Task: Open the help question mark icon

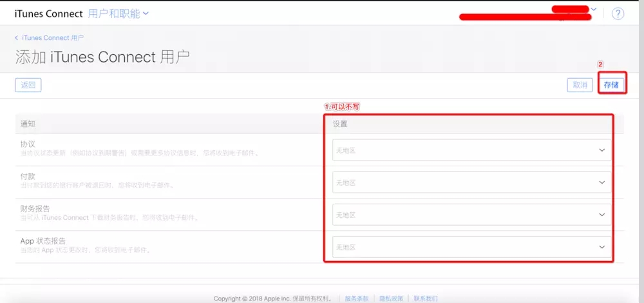Action: coord(618,14)
